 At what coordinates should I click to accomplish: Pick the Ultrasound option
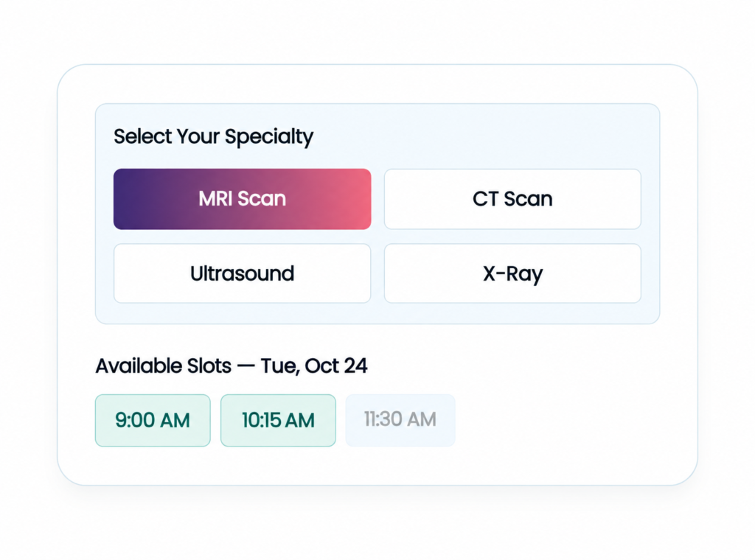point(242,273)
